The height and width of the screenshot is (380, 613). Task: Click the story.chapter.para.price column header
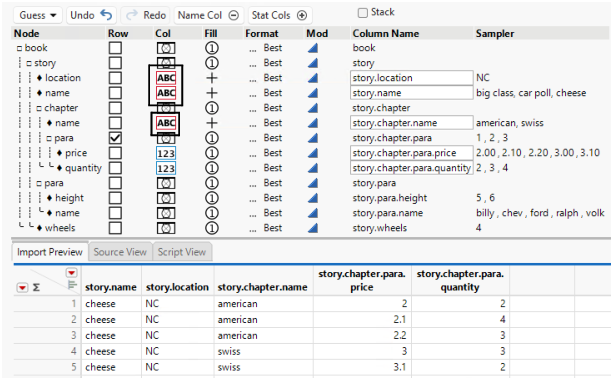[362, 281]
